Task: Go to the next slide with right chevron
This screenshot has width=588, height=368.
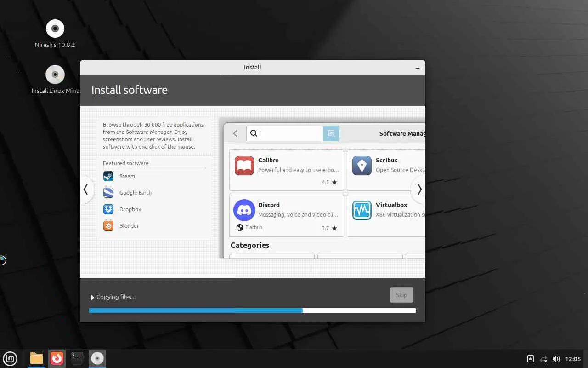Action: point(418,189)
